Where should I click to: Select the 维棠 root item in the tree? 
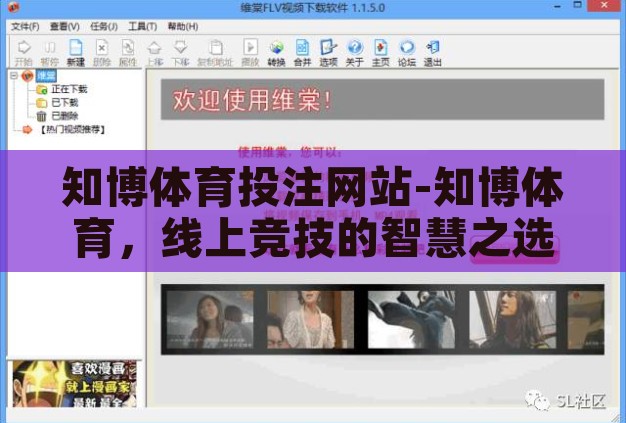(46, 75)
